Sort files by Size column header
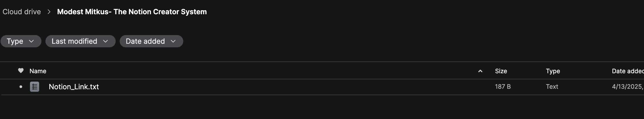 (x=501, y=71)
